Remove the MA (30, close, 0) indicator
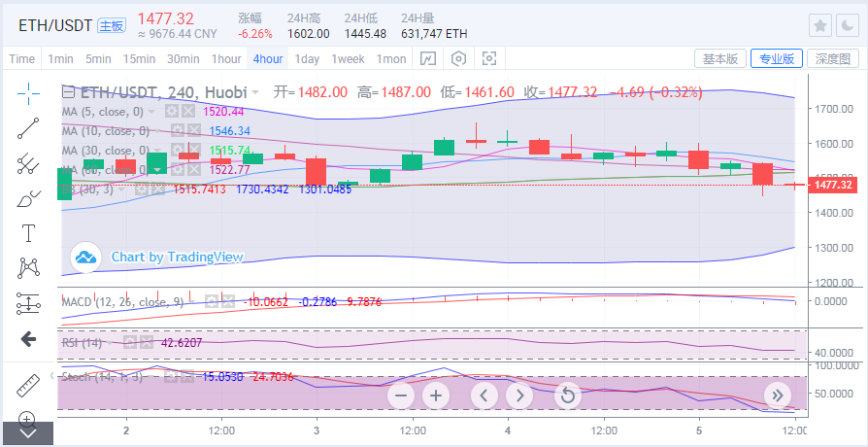Image resolution: width=868 pixels, height=447 pixels. click(x=194, y=150)
